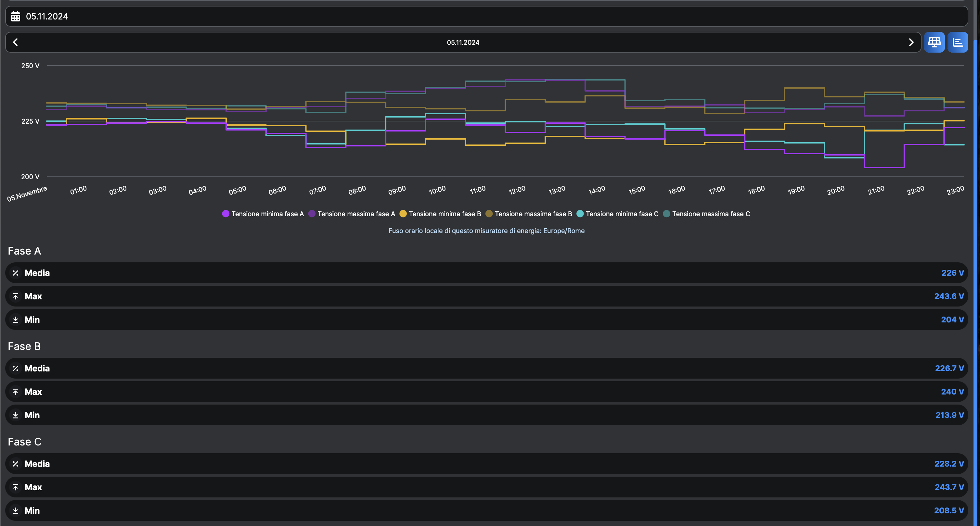
Task: Click the Fase A Max arrow icon
Action: [x=16, y=296]
